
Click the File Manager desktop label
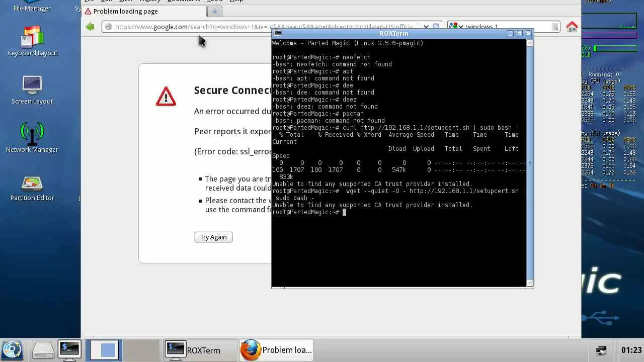tap(32, 8)
